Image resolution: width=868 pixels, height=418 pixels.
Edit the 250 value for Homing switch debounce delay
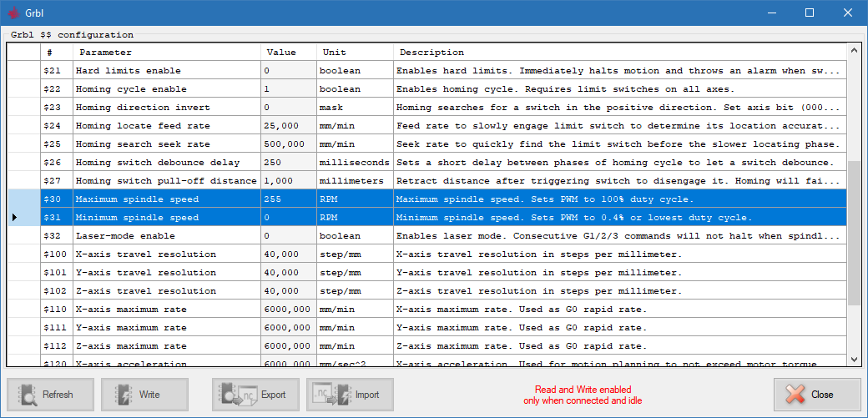289,162
